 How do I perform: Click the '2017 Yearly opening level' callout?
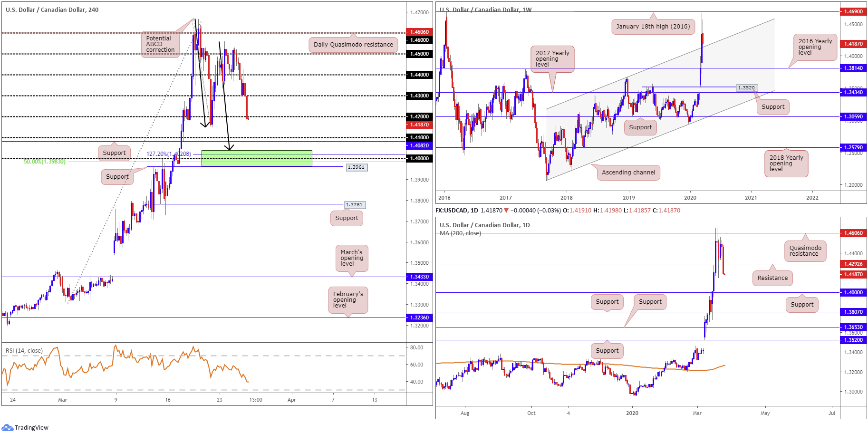pos(552,59)
